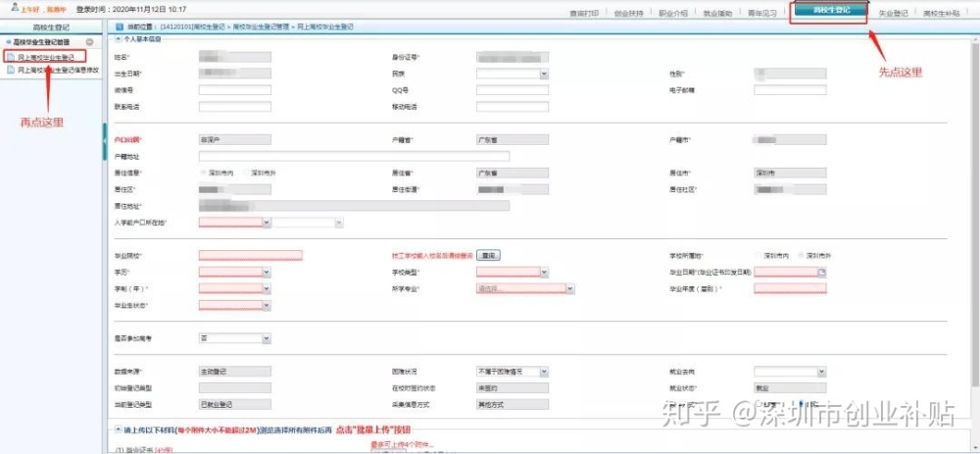
Task: Click 高校毕业生登记管理 breadcrumb link
Action: point(262,27)
